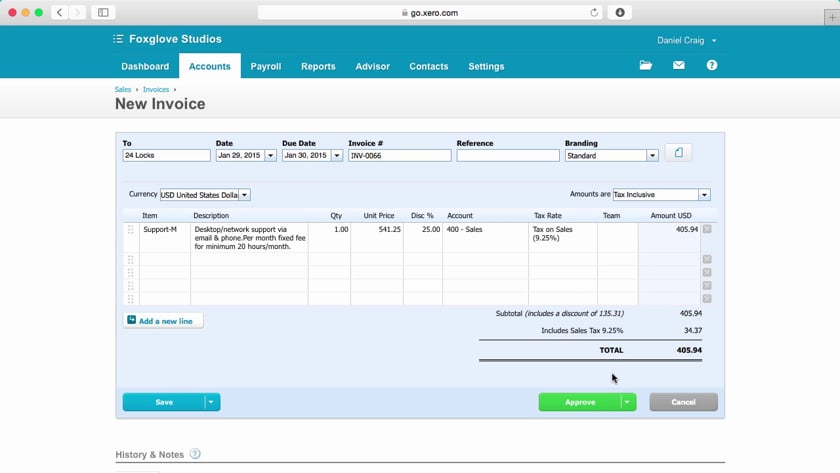Follow the Invoices breadcrumb link
This screenshot has width=840, height=473.
[156, 89]
